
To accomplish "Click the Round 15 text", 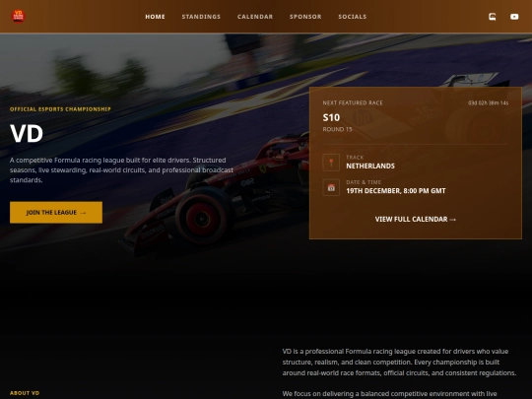I will coord(337,129).
